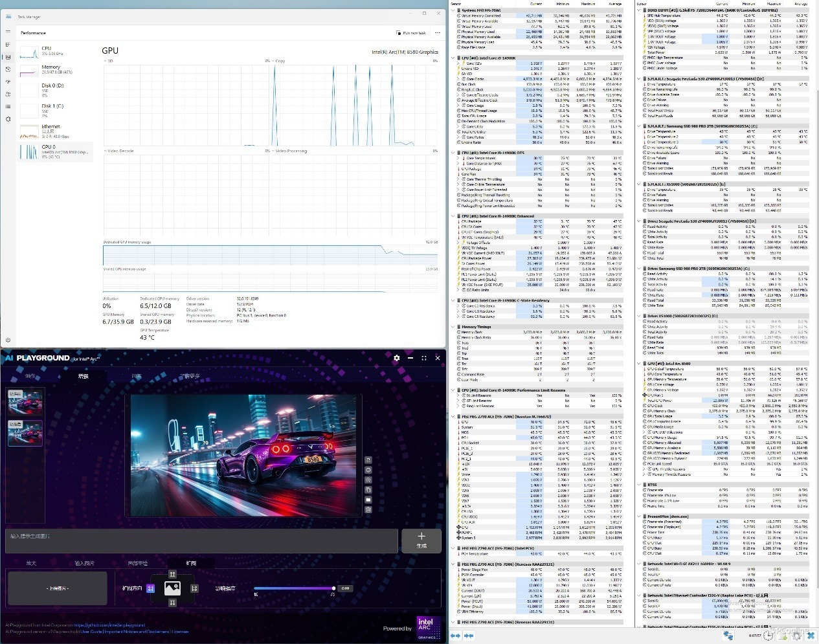Image resolution: width=819 pixels, height=644 pixels.
Task: Open the Video Decode graph dropdown
Action: pyautogui.click(x=119, y=151)
